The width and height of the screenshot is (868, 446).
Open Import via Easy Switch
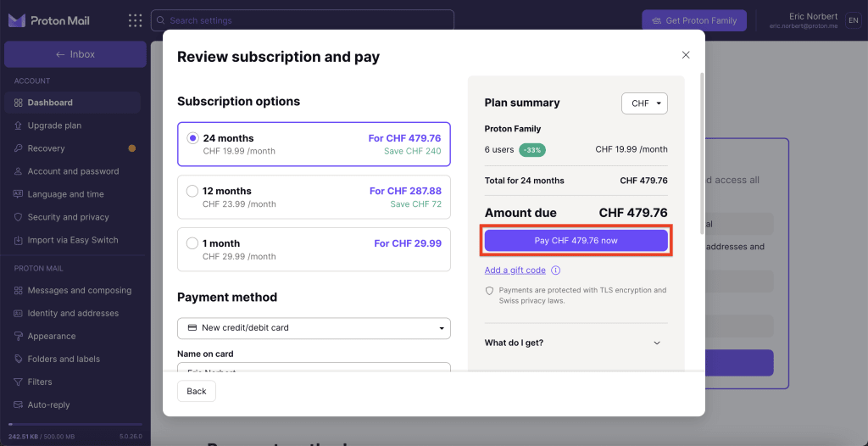[73, 240]
